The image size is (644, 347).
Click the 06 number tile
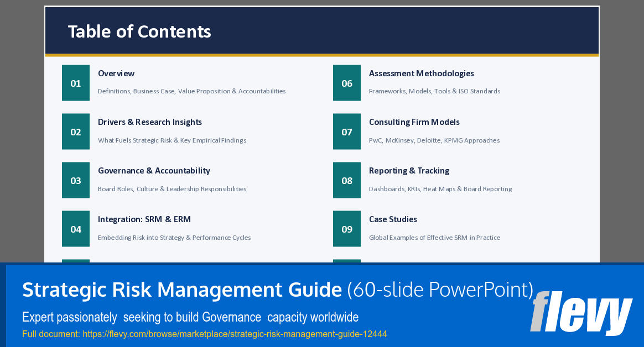[x=347, y=83]
